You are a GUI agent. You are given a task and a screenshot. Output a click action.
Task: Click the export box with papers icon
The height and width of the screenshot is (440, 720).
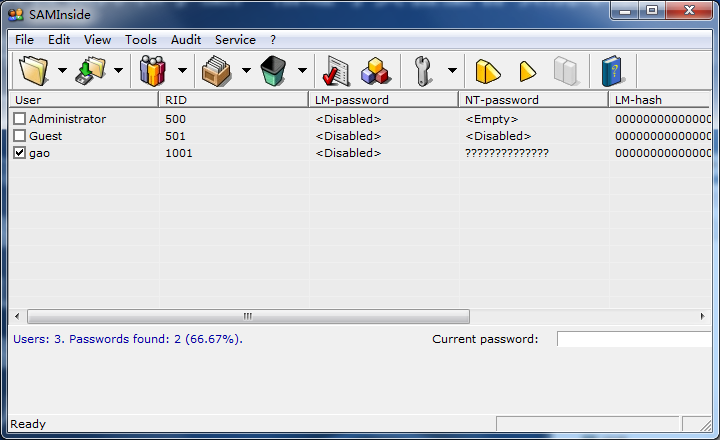point(216,71)
